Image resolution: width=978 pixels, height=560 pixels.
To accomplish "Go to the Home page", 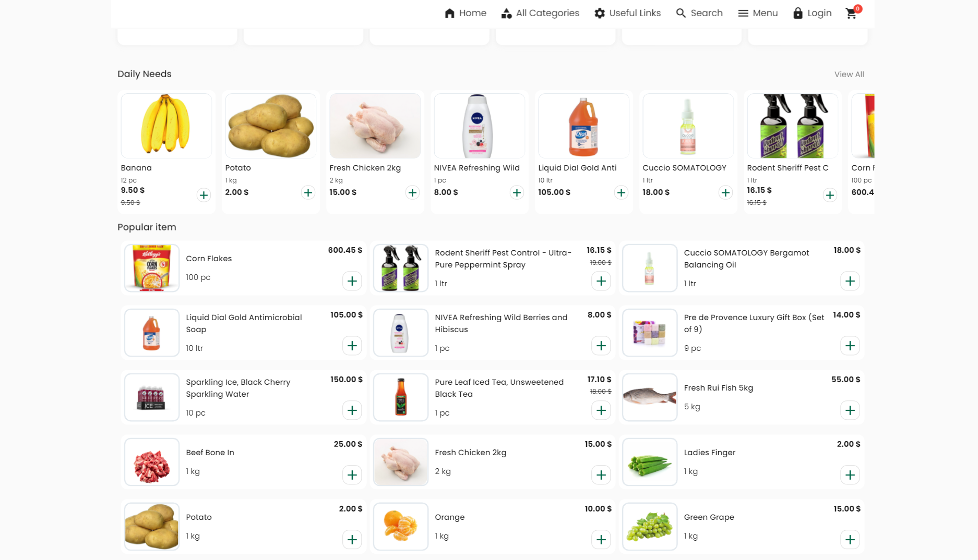I will pos(466,13).
